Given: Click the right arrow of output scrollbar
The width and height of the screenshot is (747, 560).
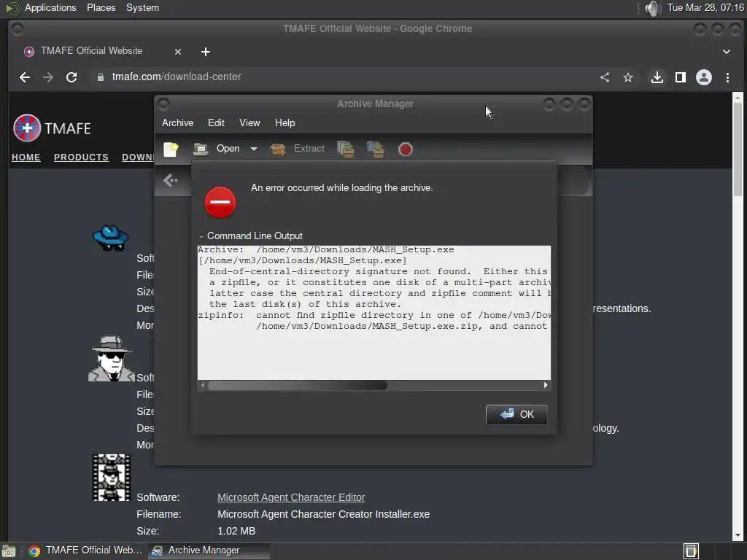Looking at the screenshot, I should pyautogui.click(x=546, y=385).
